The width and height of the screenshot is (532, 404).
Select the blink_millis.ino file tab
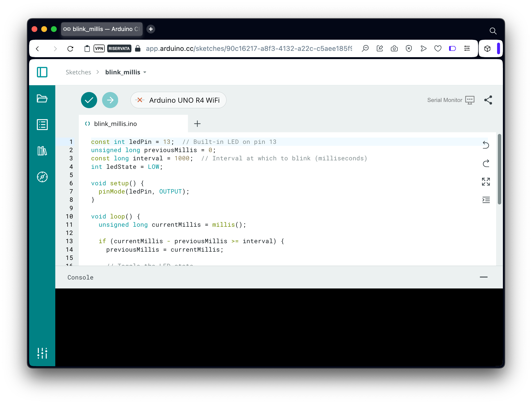[x=115, y=124]
